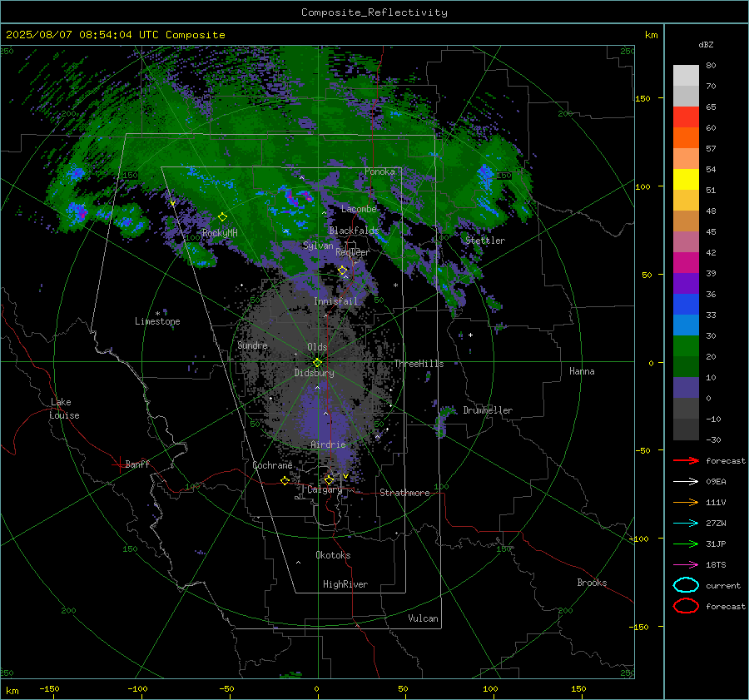Click the red forecast ellipse icon
Viewport: 749px width, 700px height.
tap(686, 606)
